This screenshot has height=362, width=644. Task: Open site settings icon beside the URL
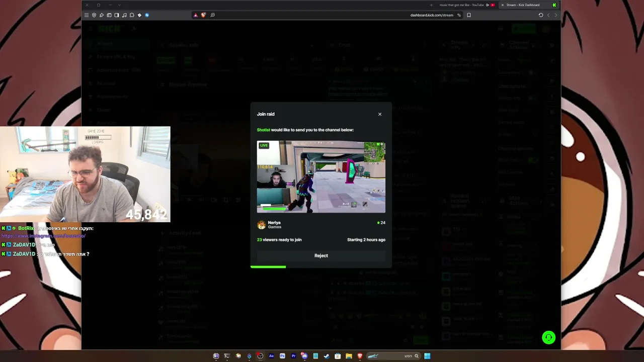459,15
